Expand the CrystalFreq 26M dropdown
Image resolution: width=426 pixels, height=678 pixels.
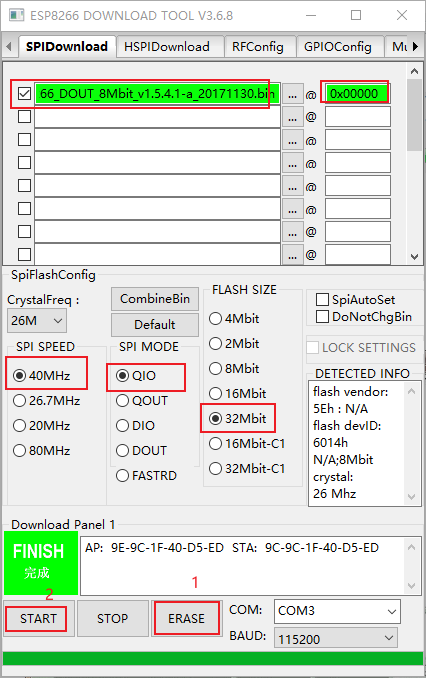[x=37, y=320]
